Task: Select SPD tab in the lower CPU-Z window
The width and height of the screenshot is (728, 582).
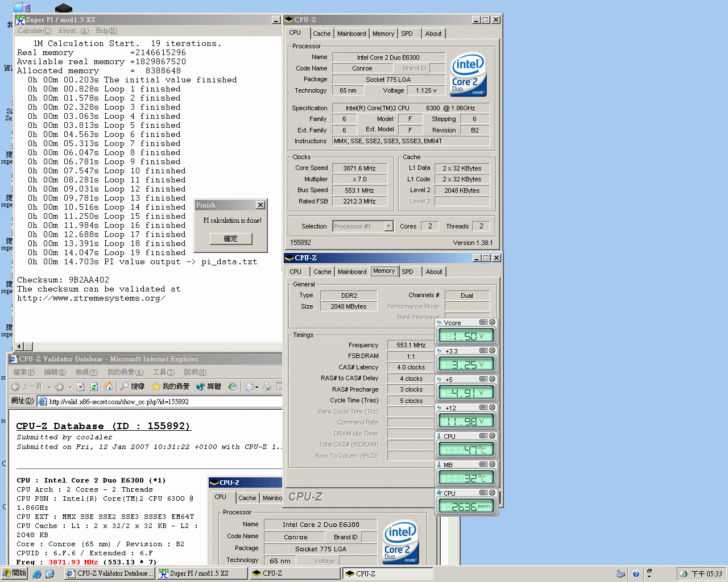Action: click(408, 272)
